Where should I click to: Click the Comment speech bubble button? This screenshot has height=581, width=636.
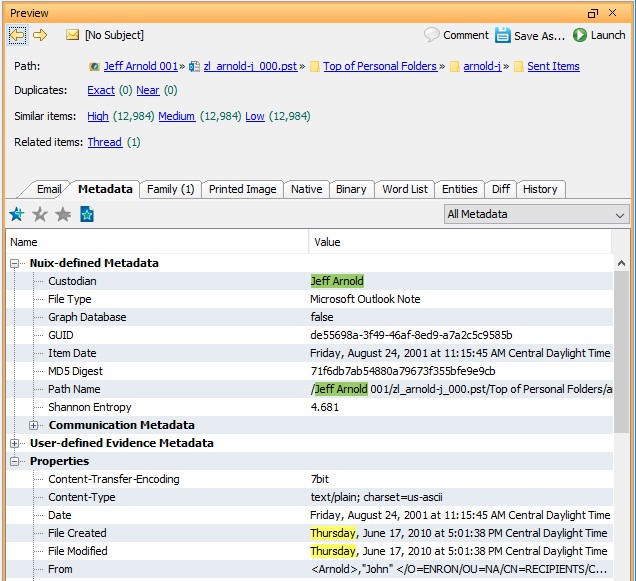(x=456, y=35)
